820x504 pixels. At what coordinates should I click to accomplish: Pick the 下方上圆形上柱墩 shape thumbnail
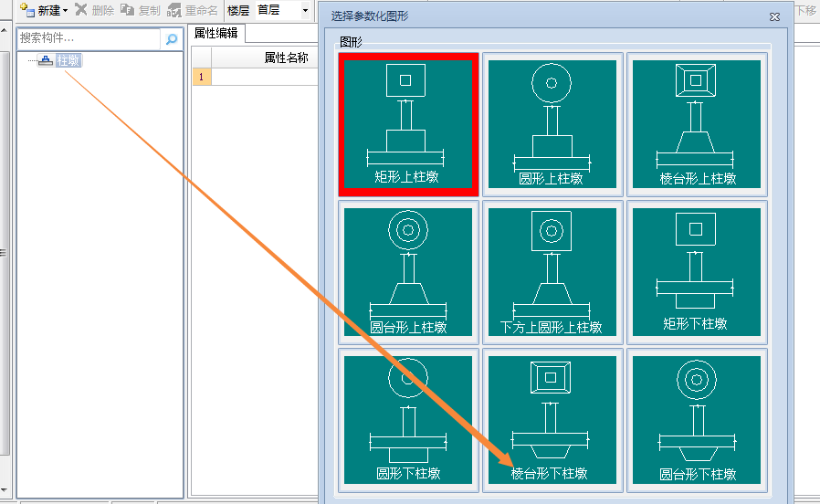(x=552, y=272)
